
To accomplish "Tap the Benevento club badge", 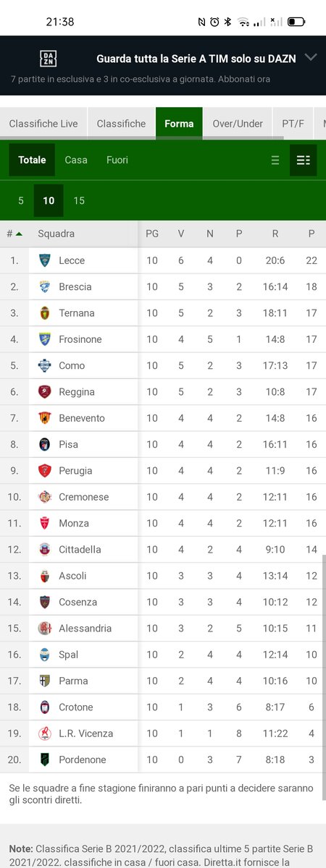I will (45, 418).
